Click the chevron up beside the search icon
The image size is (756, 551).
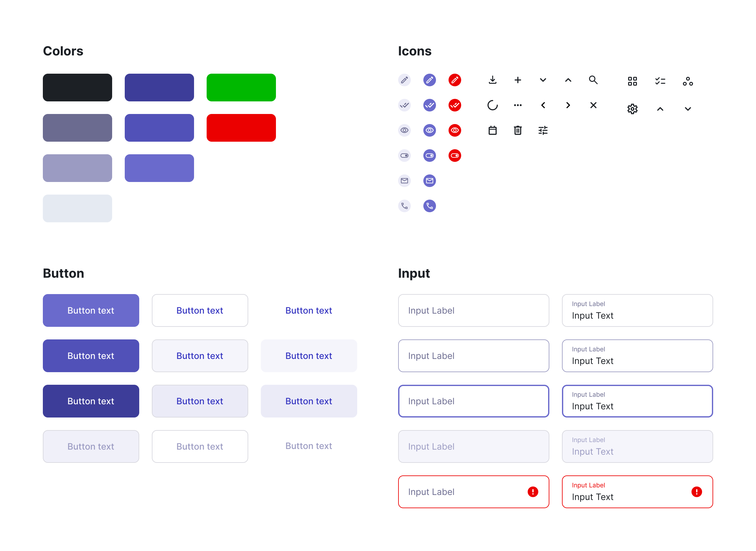pos(568,80)
